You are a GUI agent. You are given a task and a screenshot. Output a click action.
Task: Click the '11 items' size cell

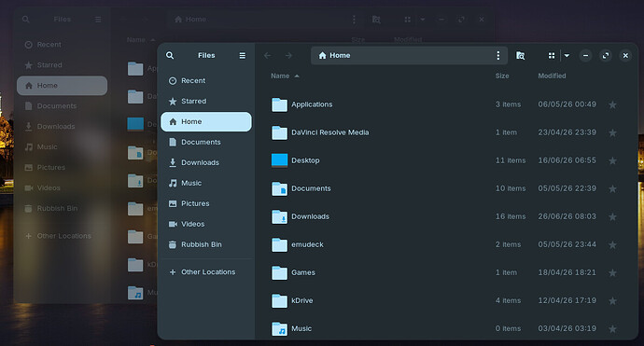(511, 160)
